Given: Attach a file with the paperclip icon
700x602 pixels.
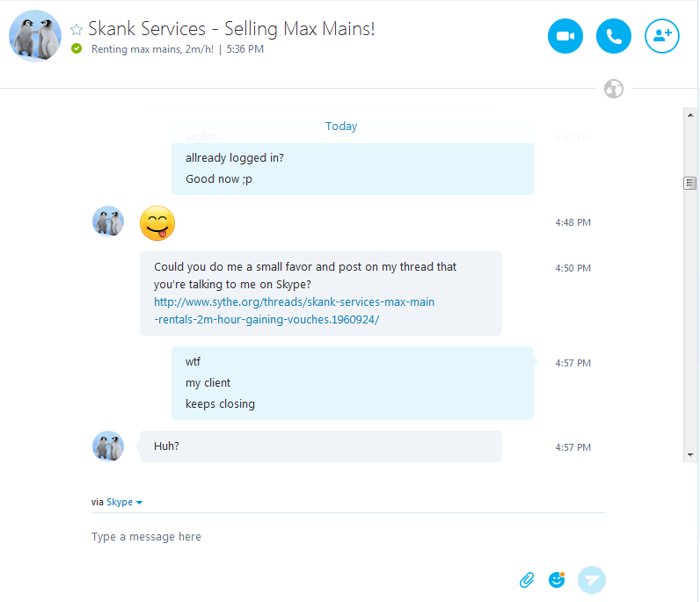Looking at the screenshot, I should pos(527,580).
